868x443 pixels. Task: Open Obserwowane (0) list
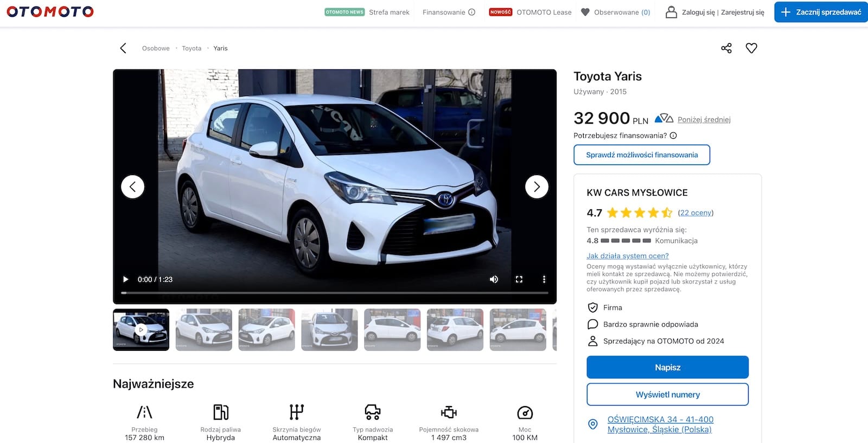tap(622, 12)
